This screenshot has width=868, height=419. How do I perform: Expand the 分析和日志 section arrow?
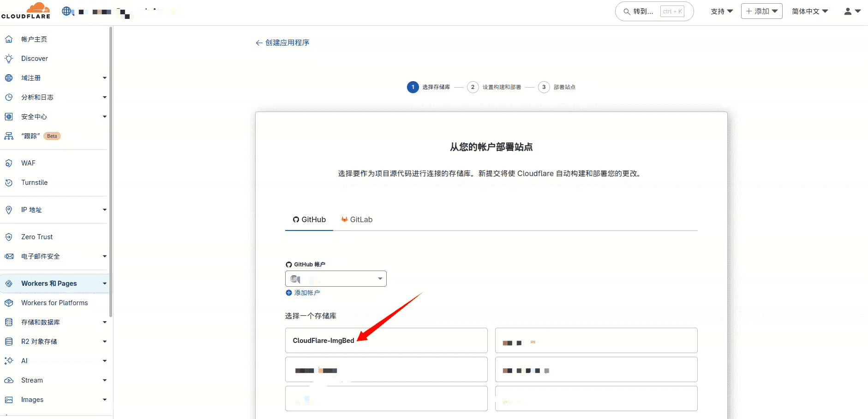tap(105, 97)
